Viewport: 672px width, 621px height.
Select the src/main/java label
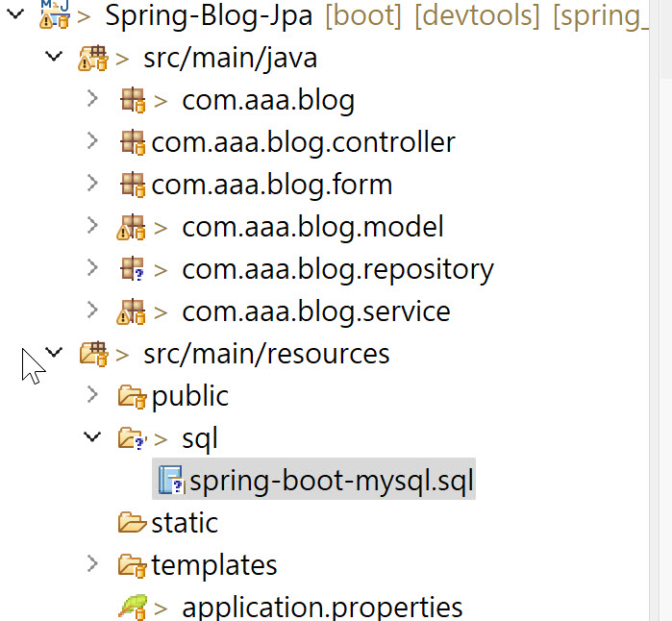point(231,58)
